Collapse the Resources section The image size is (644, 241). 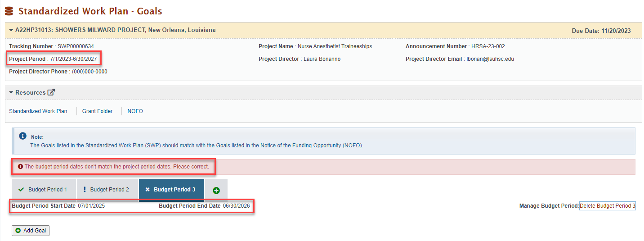coord(11,92)
